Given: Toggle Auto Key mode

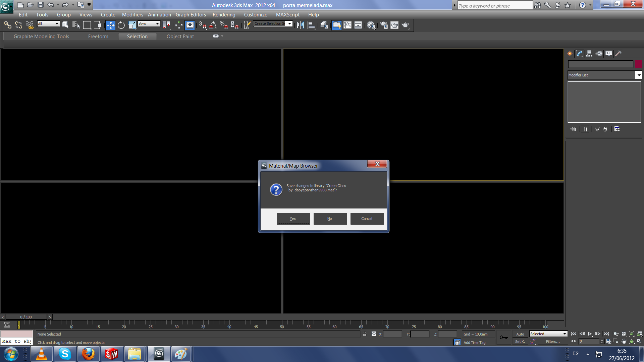Looking at the screenshot, I should [520, 334].
